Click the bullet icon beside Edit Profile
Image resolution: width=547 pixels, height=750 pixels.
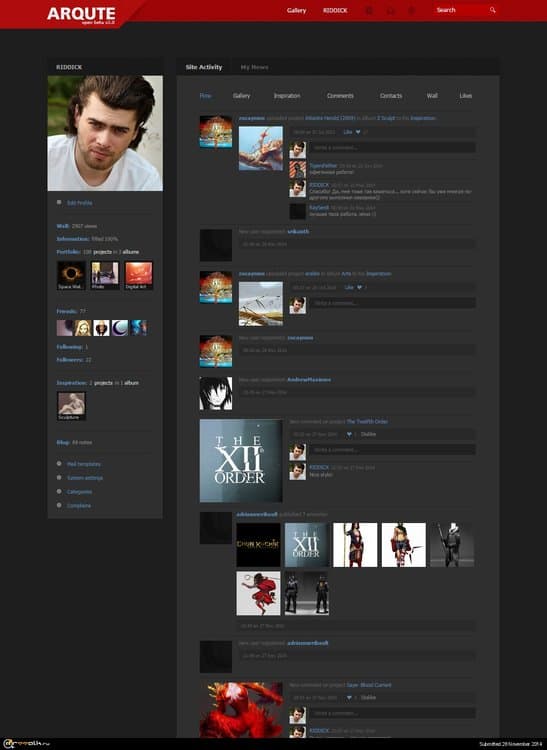[x=59, y=202]
